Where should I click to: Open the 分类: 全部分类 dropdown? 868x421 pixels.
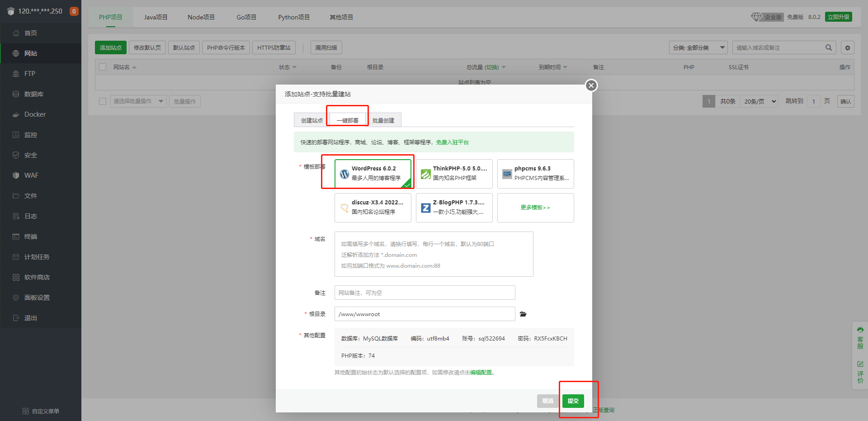pyautogui.click(x=698, y=47)
